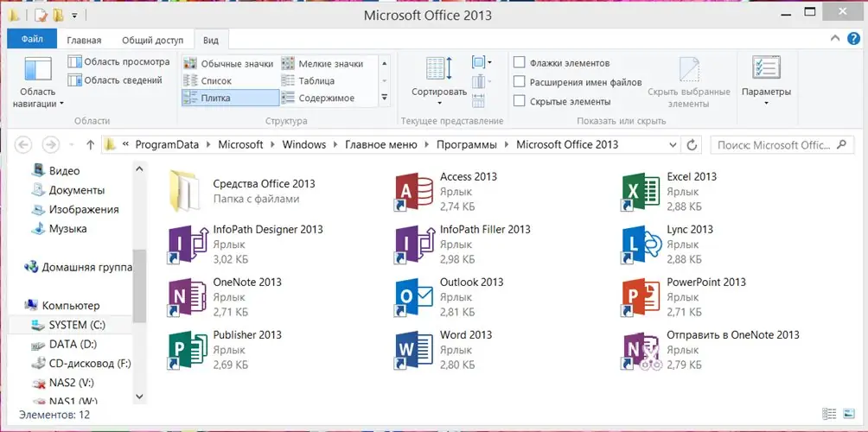The width and height of the screenshot is (868, 432).
Task: Open the Access 2013 shortcut icon
Action: pos(414,192)
